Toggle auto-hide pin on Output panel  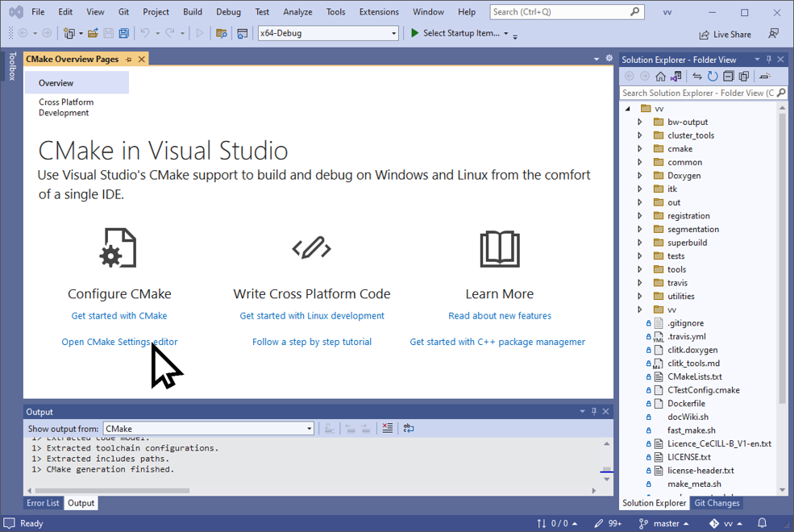tap(594, 411)
